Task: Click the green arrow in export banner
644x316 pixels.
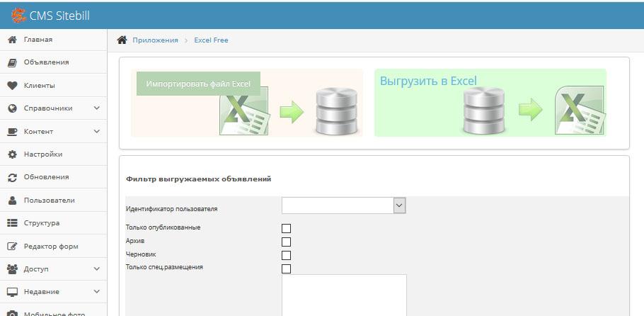Action: tap(530, 109)
